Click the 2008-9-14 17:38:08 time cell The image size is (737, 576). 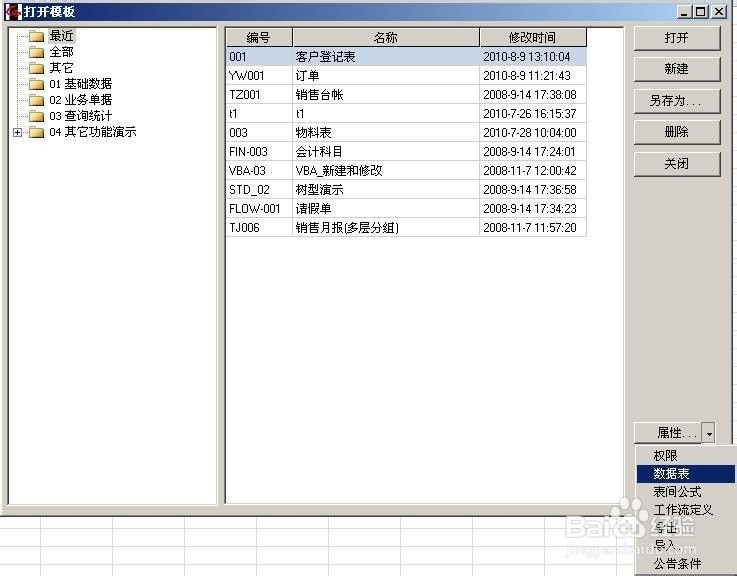pyautogui.click(x=533, y=95)
